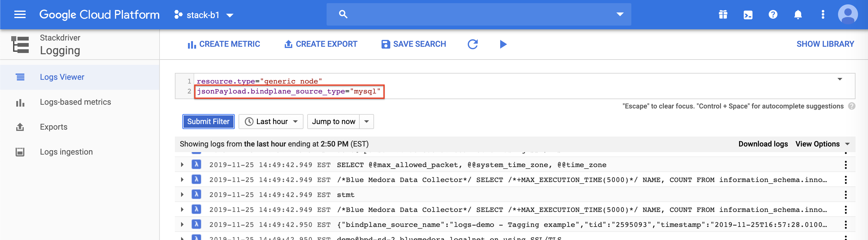868x240 pixels.
Task: Open the user account avatar
Action: tap(847, 14)
